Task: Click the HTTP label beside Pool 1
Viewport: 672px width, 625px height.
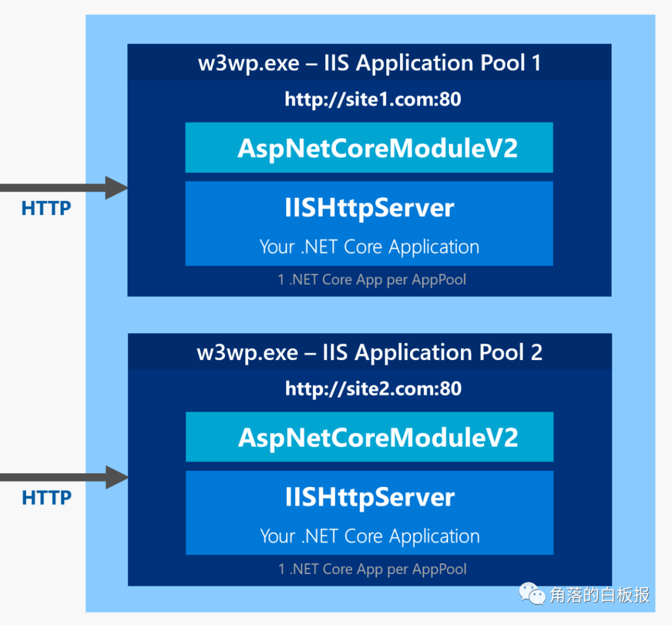Action: point(46,208)
